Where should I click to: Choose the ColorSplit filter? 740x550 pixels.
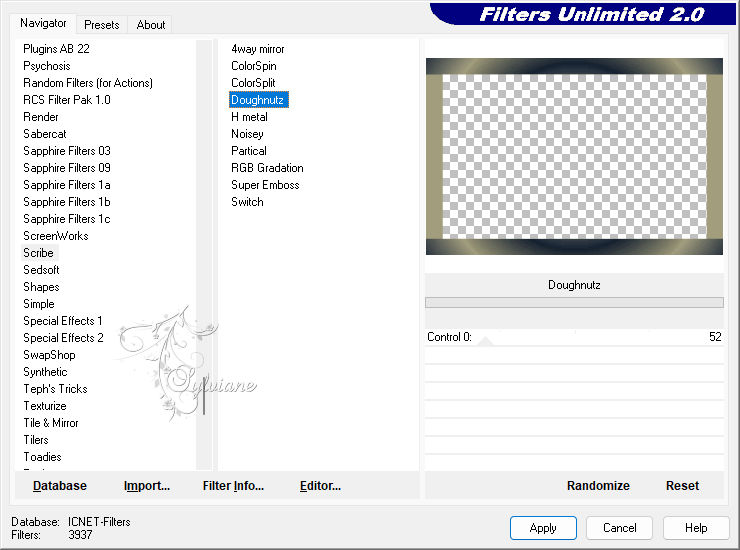pos(253,83)
